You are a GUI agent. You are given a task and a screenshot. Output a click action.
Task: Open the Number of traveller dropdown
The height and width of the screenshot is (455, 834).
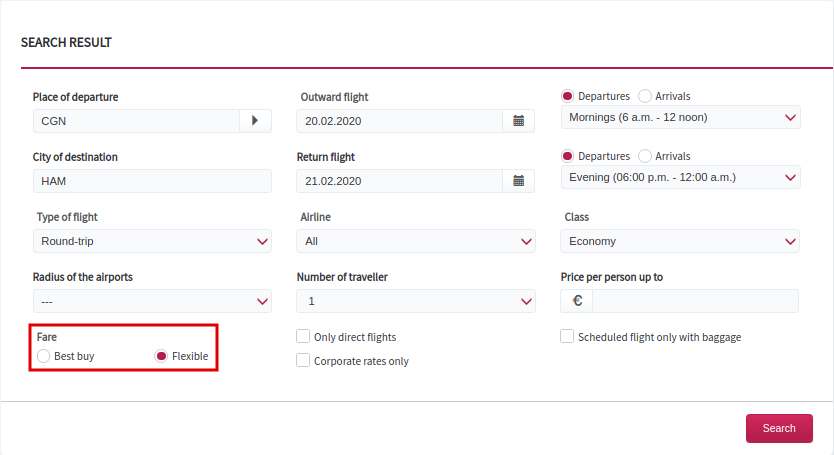point(416,301)
